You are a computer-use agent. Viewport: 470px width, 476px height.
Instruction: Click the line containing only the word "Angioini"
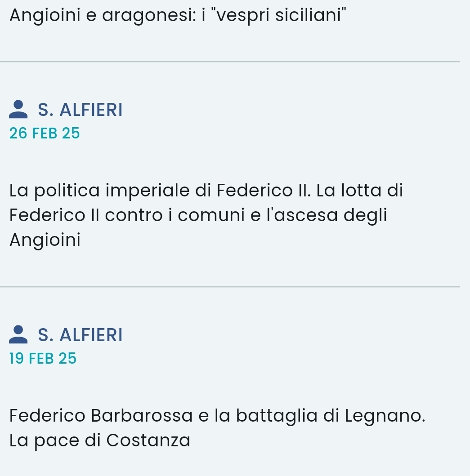[45, 240]
